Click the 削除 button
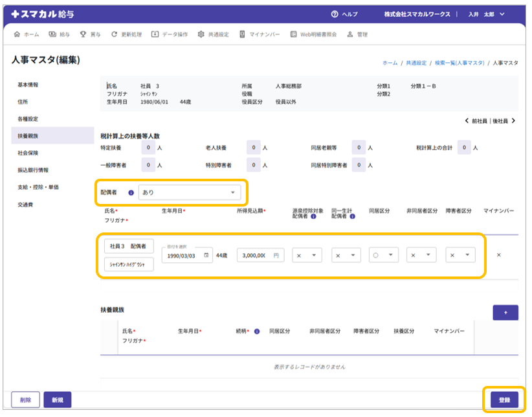 click(x=25, y=400)
